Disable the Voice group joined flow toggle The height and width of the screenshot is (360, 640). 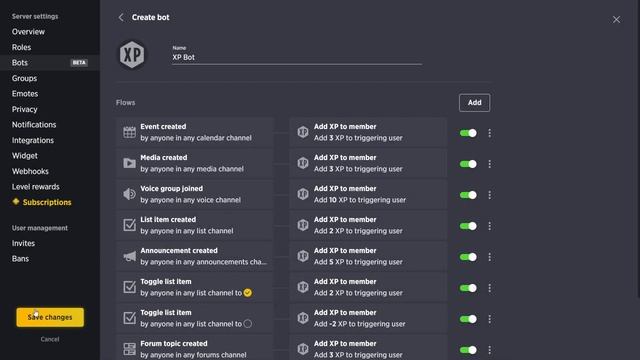pos(468,195)
